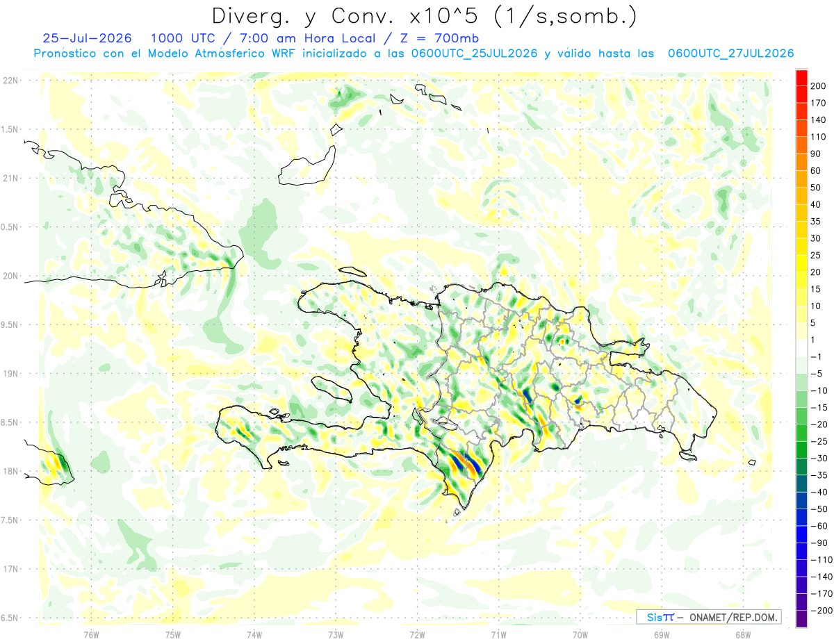
Task: Click the '-90' color scale label
Action: coord(820,543)
